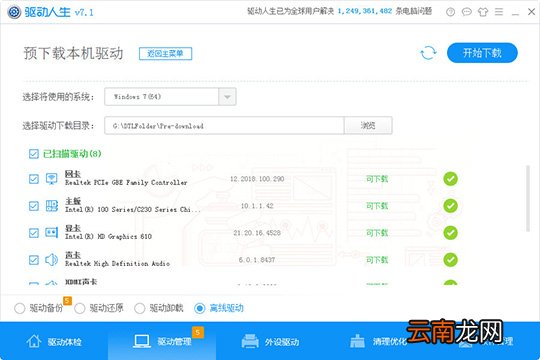Click the download directory path field
This screenshot has height=360, width=540.
(x=224, y=125)
